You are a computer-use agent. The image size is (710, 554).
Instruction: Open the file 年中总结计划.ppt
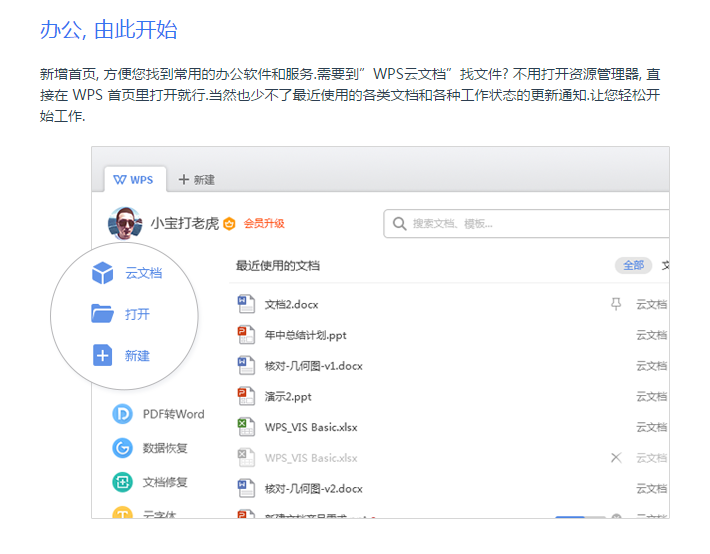(x=306, y=335)
